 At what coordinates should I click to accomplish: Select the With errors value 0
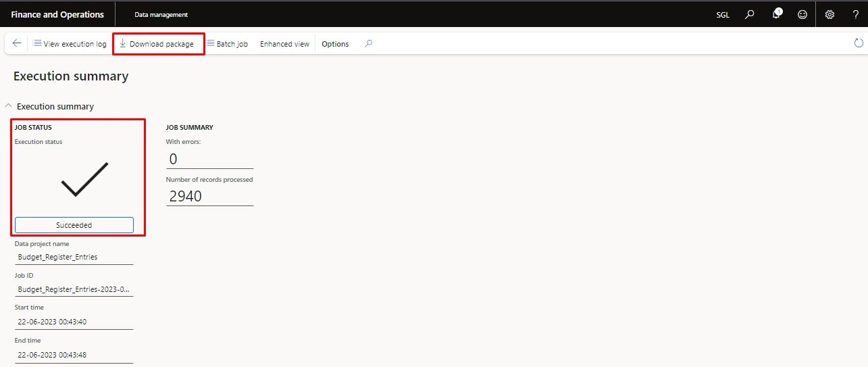(x=209, y=159)
